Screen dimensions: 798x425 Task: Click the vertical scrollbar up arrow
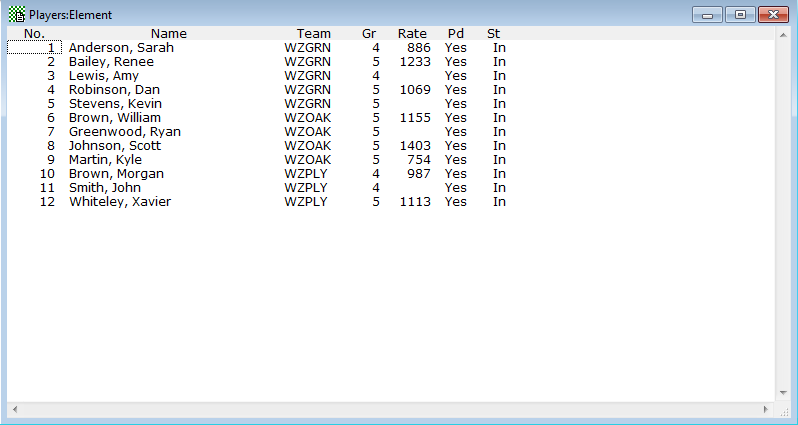[x=782, y=35]
